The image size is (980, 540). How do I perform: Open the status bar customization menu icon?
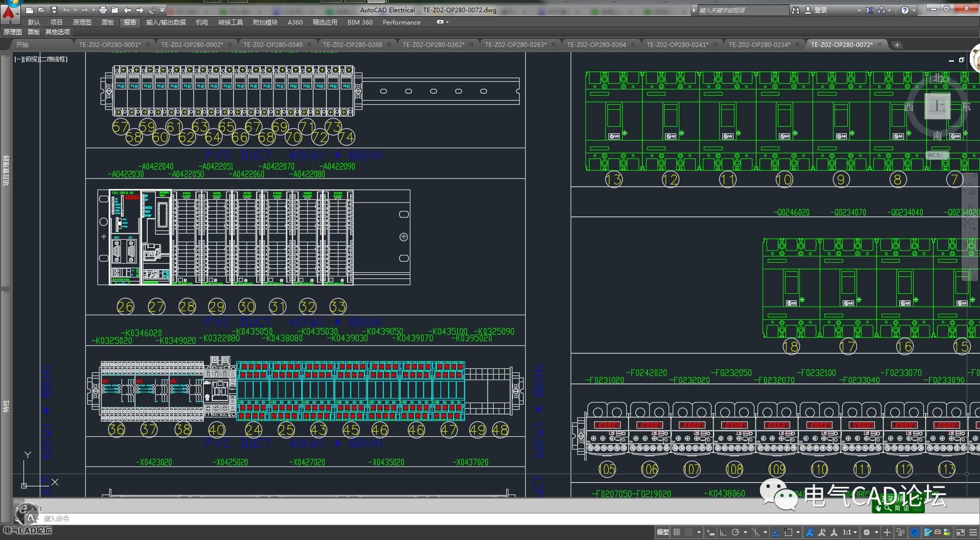pos(973,532)
